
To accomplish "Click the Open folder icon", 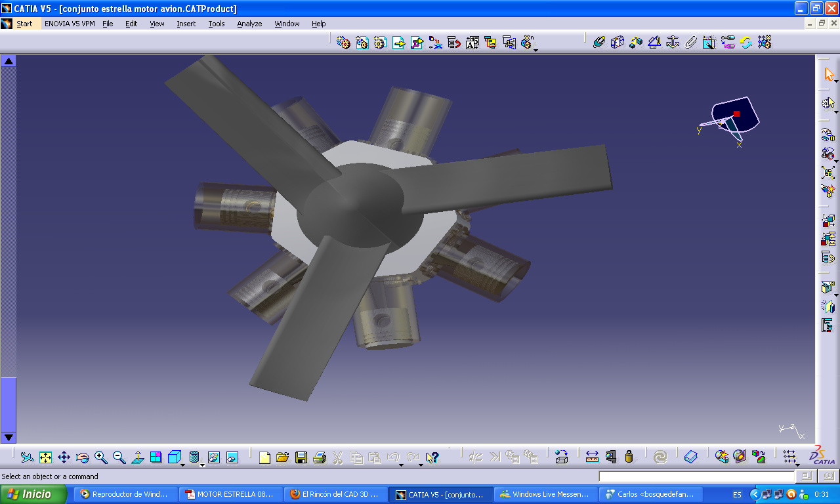I will 283,457.
